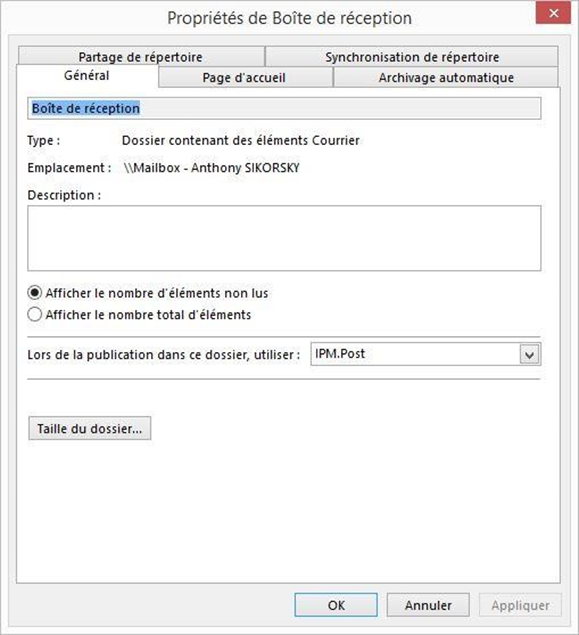Expand the IPM.Post dropdown arrow
The width and height of the screenshot is (579, 635).
coord(530,355)
